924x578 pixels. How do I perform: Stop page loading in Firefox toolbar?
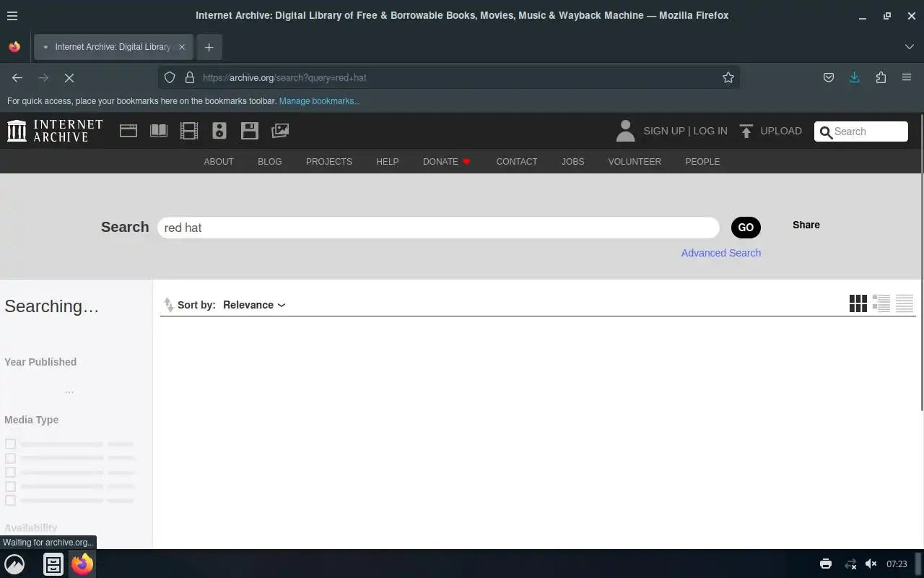(69, 77)
